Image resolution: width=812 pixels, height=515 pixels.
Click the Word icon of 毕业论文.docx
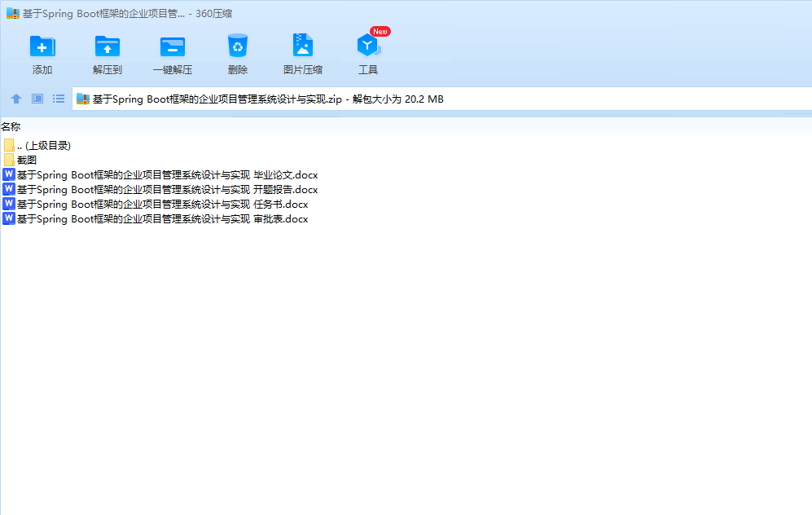(8, 174)
